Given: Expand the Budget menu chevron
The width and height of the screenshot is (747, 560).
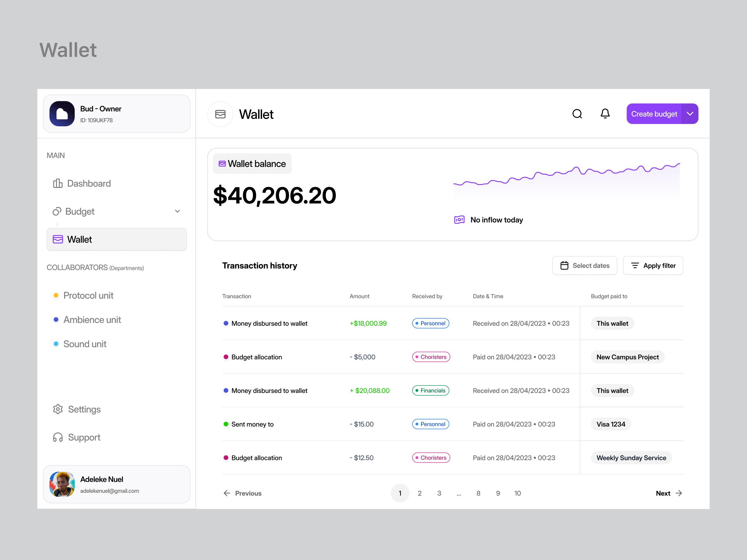Looking at the screenshot, I should (177, 211).
